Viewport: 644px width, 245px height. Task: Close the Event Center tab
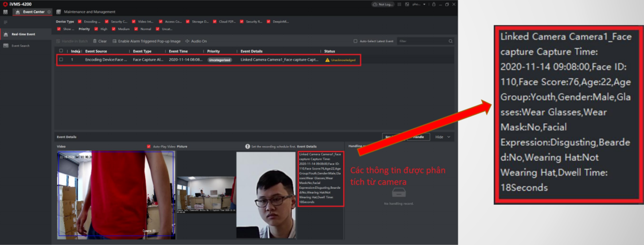pyautogui.click(x=49, y=12)
